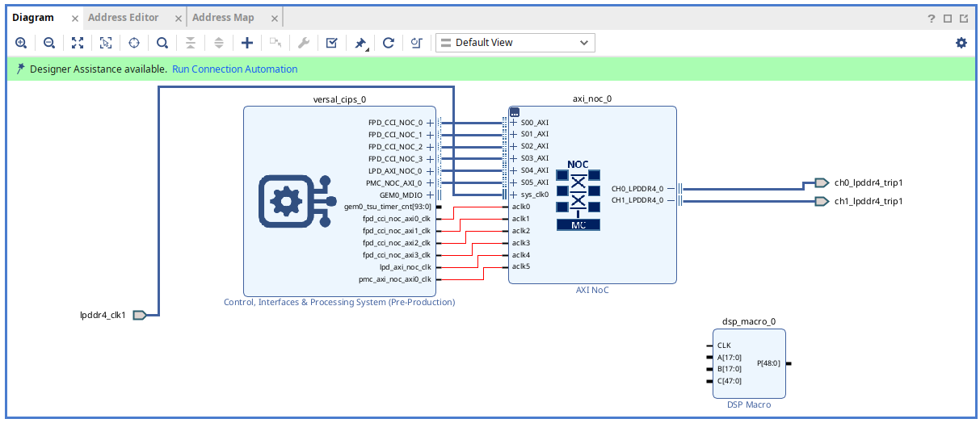Click the axi_noc_0 corner ellipsis icon
Viewport: 980px width, 423px height.
click(x=515, y=113)
